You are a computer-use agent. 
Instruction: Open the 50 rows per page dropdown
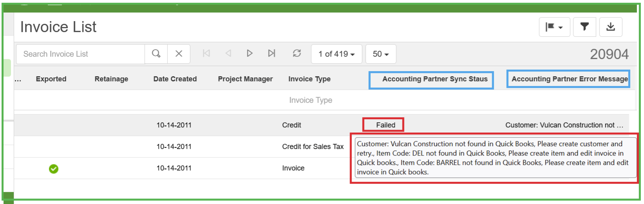[x=381, y=54]
